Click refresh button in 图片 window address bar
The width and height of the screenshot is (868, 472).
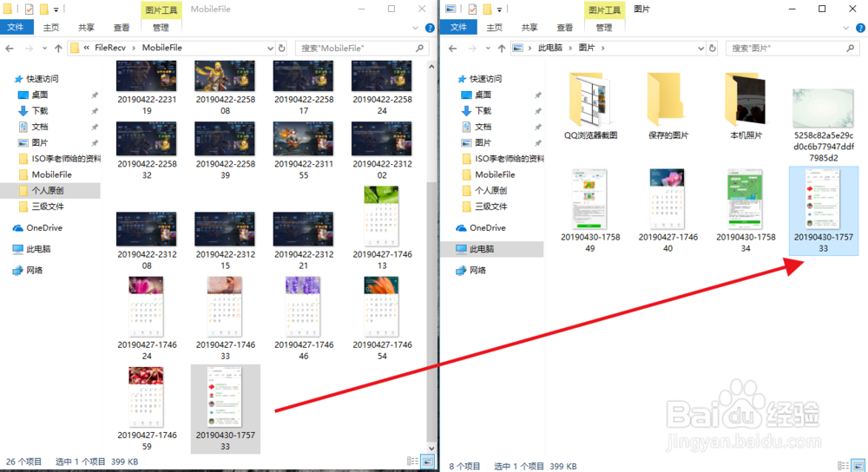point(713,48)
